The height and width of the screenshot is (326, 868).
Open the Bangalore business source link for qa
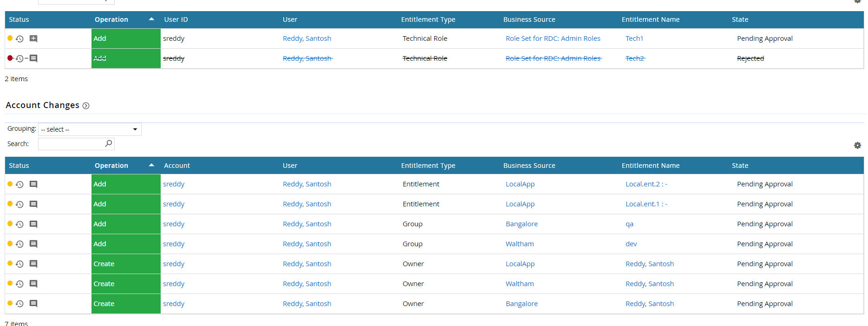click(x=522, y=224)
